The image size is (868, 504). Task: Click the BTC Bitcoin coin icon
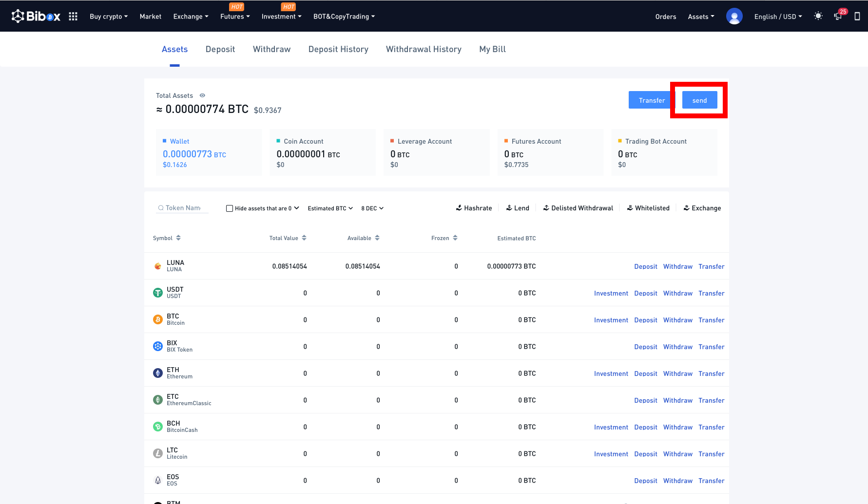(158, 319)
